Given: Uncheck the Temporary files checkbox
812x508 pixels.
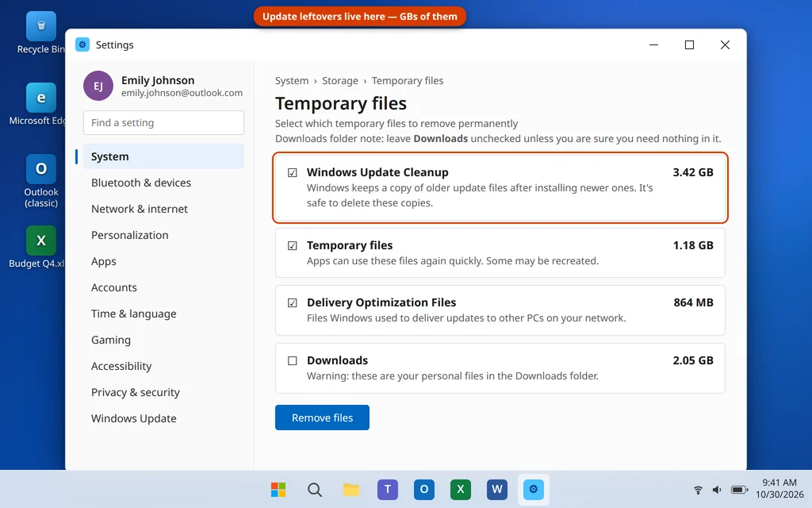Looking at the screenshot, I should pyautogui.click(x=293, y=246).
